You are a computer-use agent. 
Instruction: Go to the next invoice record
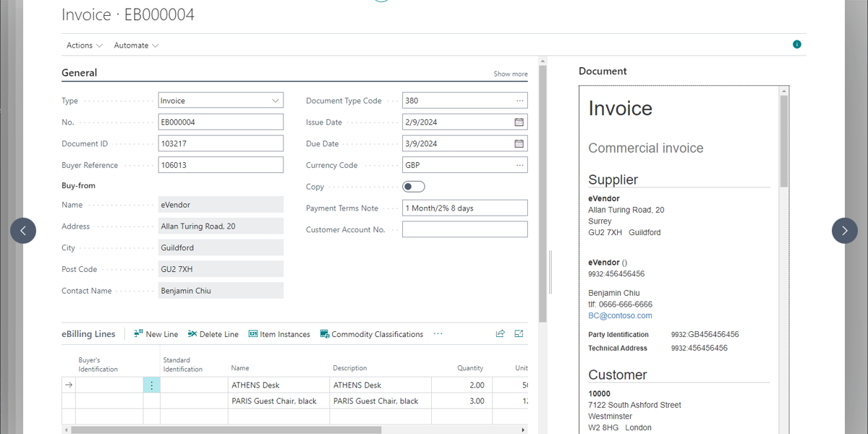(x=844, y=231)
